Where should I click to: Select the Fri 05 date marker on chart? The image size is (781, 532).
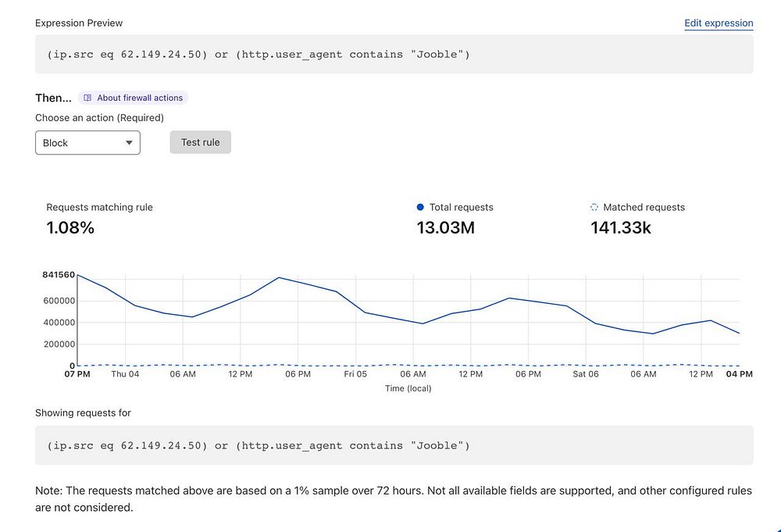click(355, 374)
